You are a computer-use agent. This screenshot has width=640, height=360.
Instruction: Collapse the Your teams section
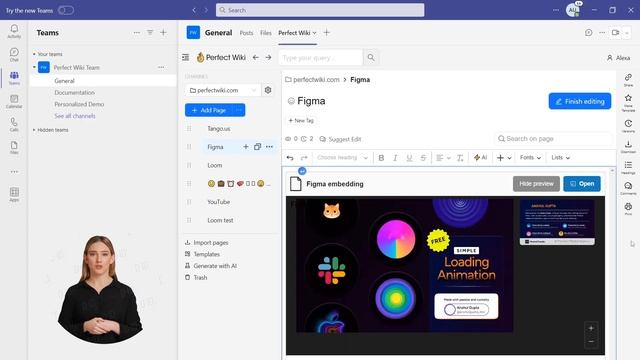(48, 54)
